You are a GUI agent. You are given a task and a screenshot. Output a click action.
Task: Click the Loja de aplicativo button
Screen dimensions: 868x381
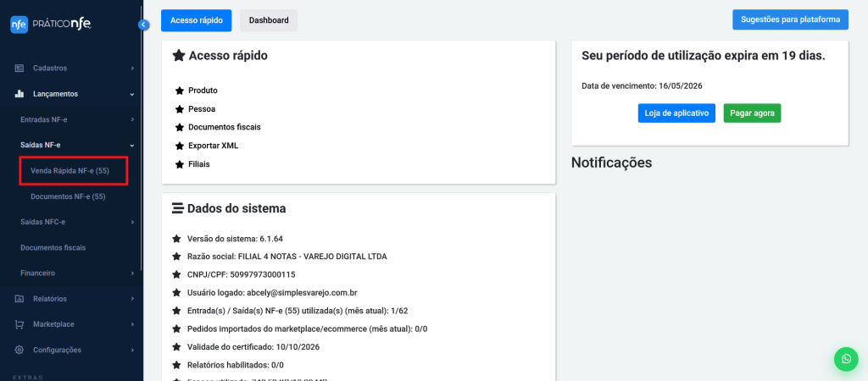pyautogui.click(x=676, y=113)
